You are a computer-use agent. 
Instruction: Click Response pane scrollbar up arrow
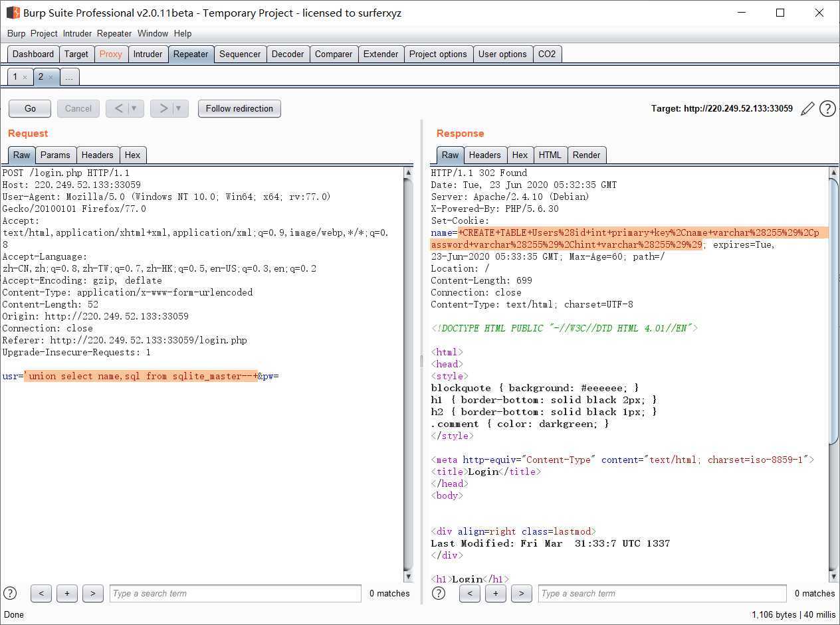click(834, 173)
